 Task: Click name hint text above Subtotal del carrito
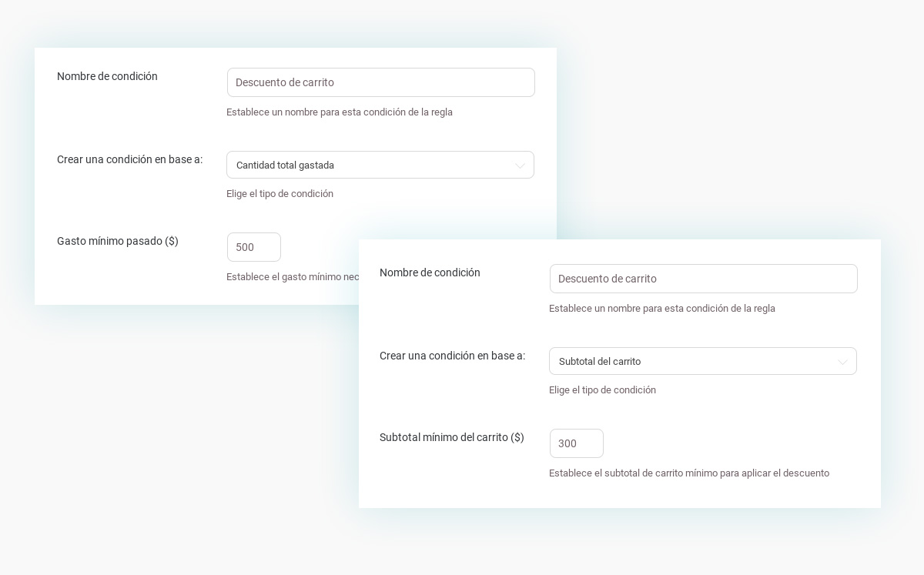661,309
